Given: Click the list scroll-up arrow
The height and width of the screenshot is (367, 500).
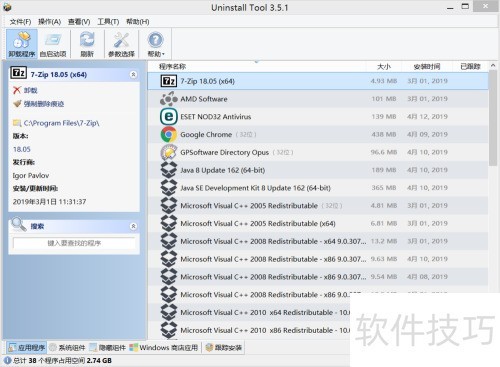Looking at the screenshot, I should (x=493, y=66).
